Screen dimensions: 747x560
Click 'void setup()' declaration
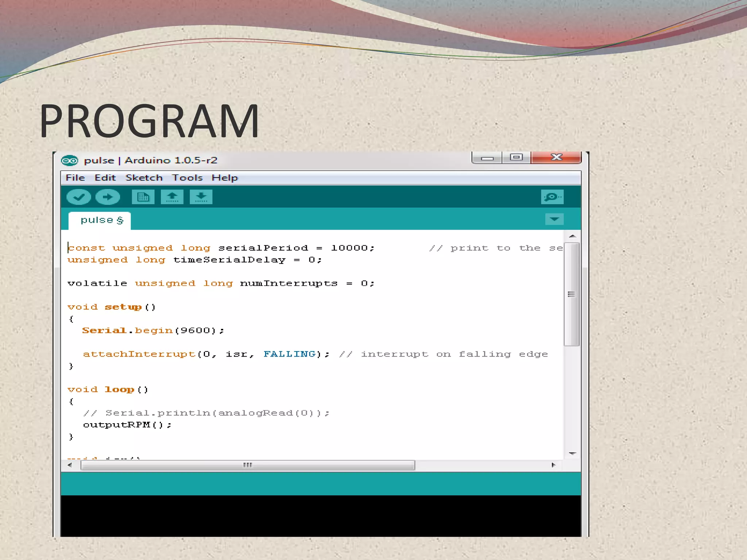pyautogui.click(x=112, y=307)
